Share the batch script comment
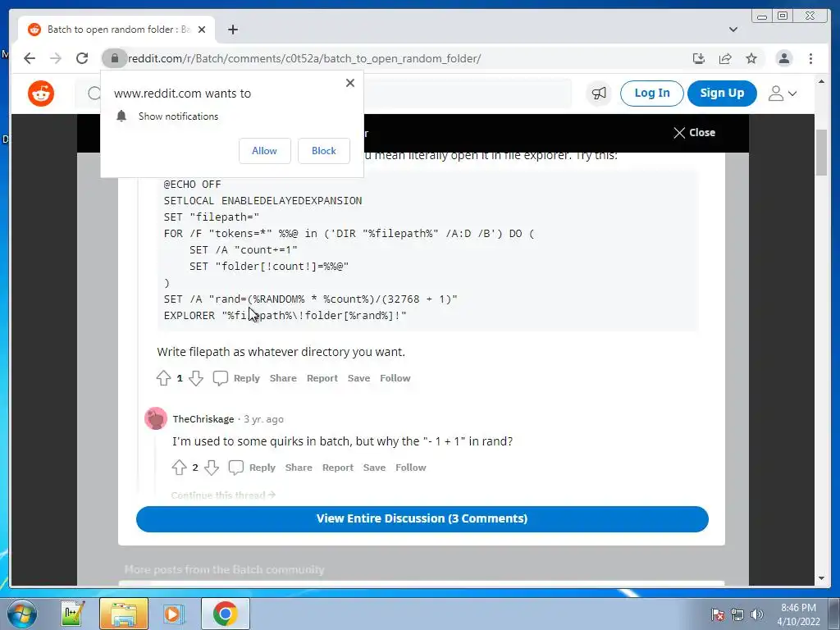This screenshot has width=840, height=630. 283,378
